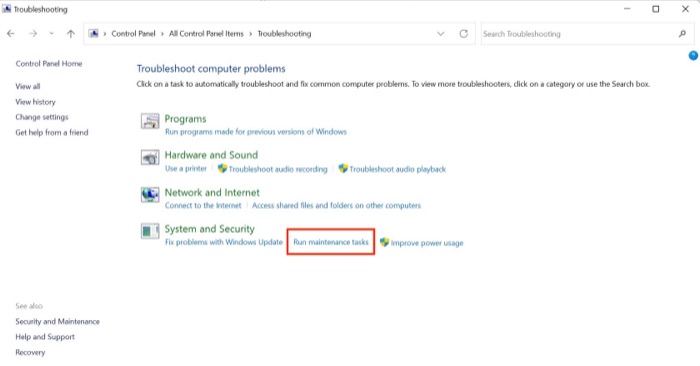Open the recent locations dropdown chevron
Screen dimensions: 700x366
click(x=51, y=33)
